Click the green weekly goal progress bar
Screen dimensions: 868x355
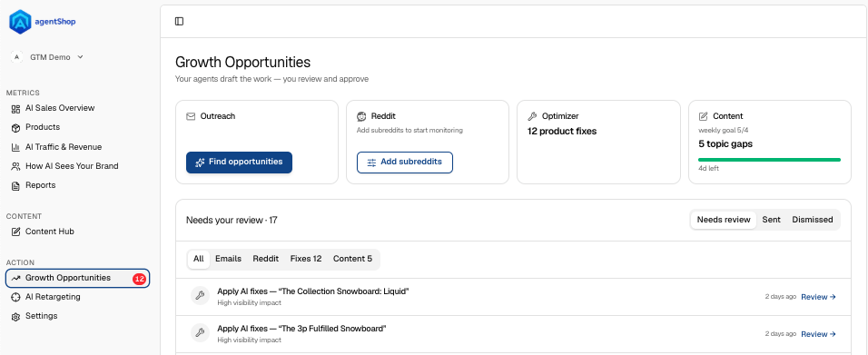769,160
